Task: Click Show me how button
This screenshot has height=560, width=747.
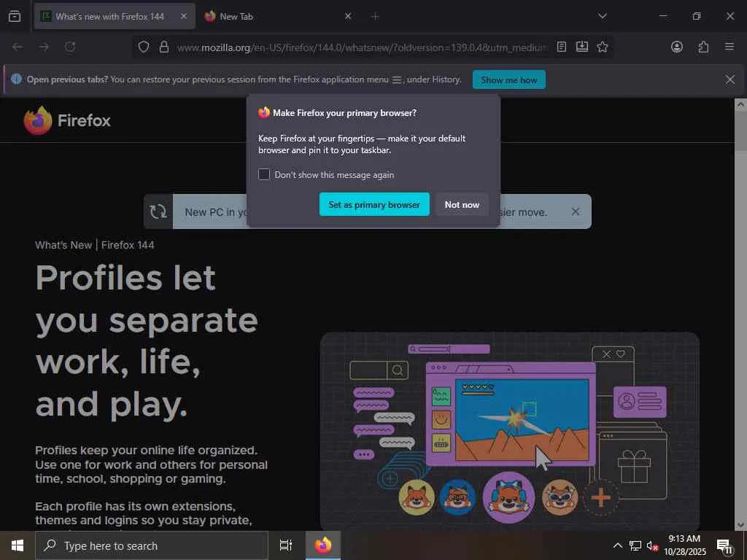Action: [x=508, y=80]
